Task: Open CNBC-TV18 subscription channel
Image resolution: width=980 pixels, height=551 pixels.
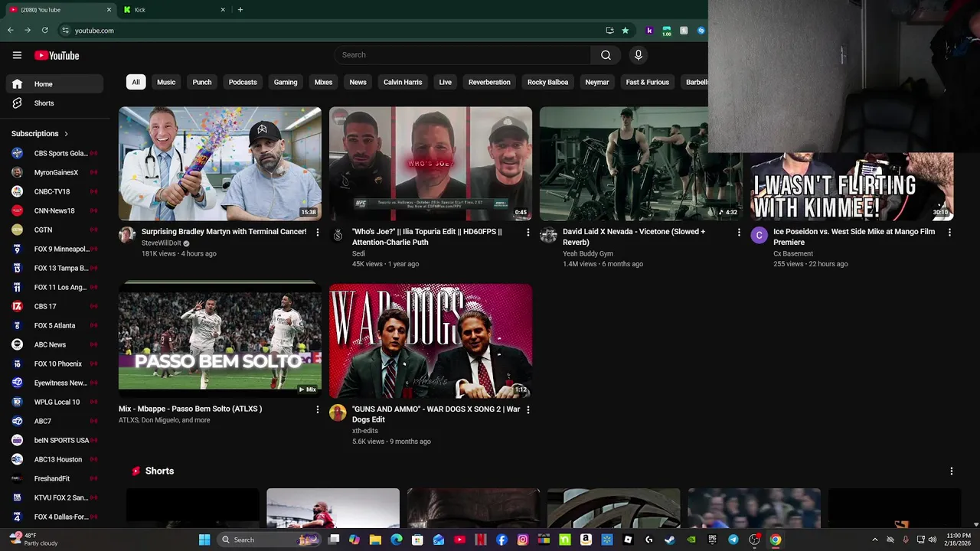Action: coord(54,191)
